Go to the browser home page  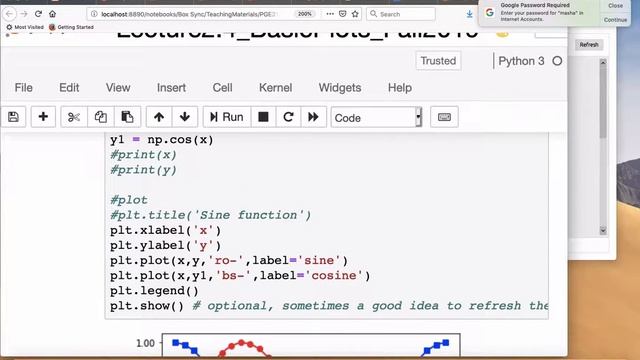(x=52, y=13)
